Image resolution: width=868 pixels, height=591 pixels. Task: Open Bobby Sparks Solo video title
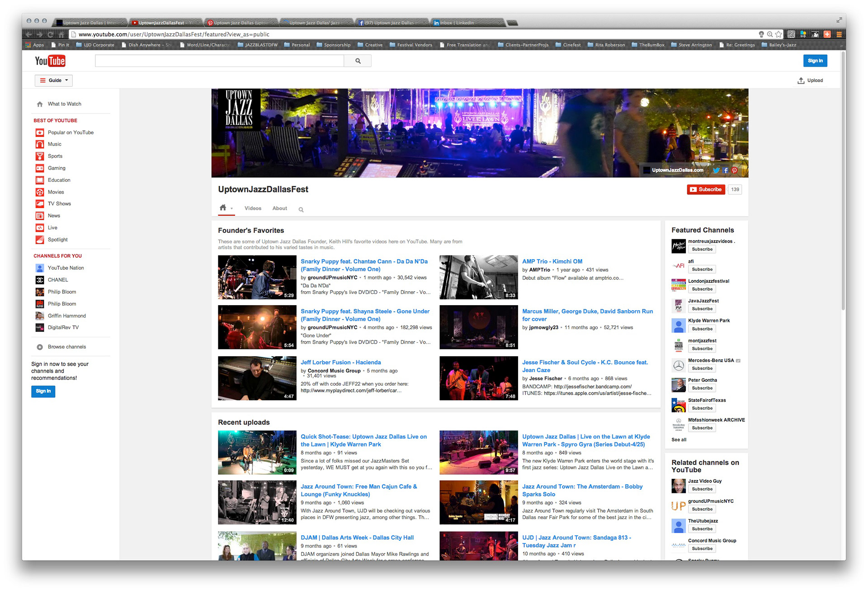(582, 491)
